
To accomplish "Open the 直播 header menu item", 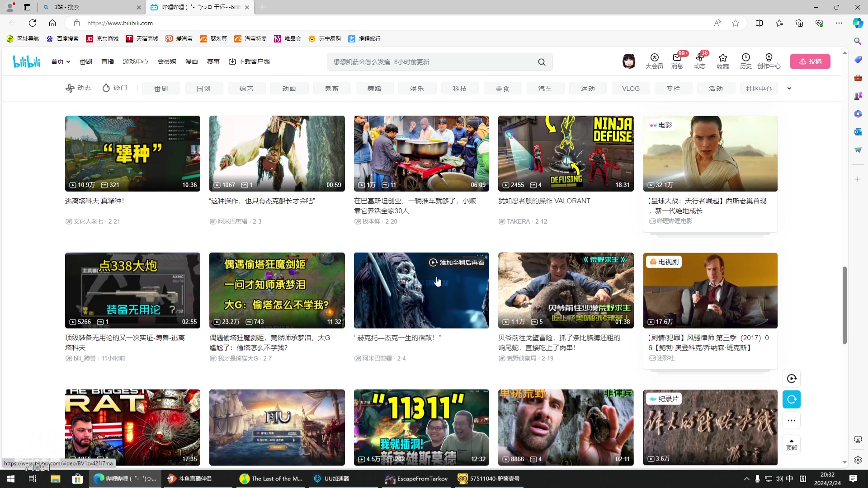I will coord(108,61).
